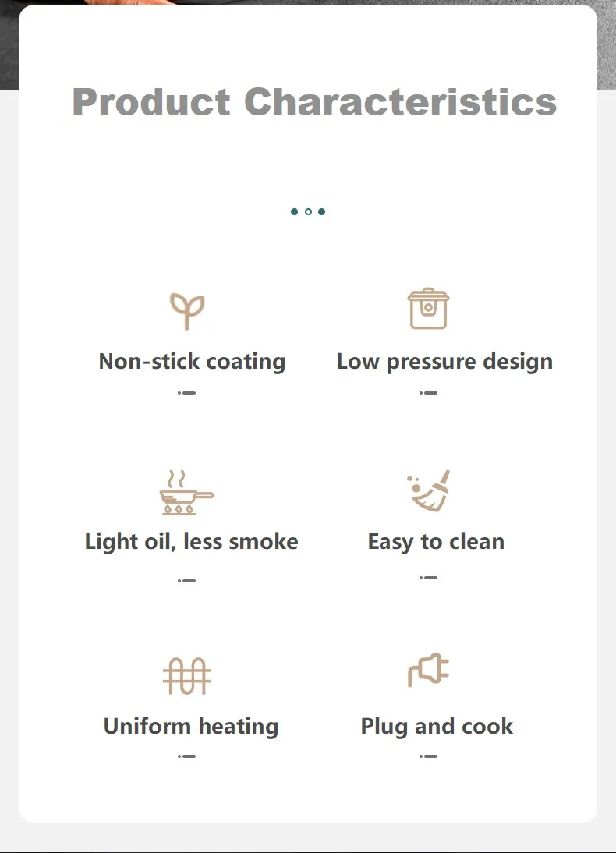Click the sprout leaf icon

[187, 311]
